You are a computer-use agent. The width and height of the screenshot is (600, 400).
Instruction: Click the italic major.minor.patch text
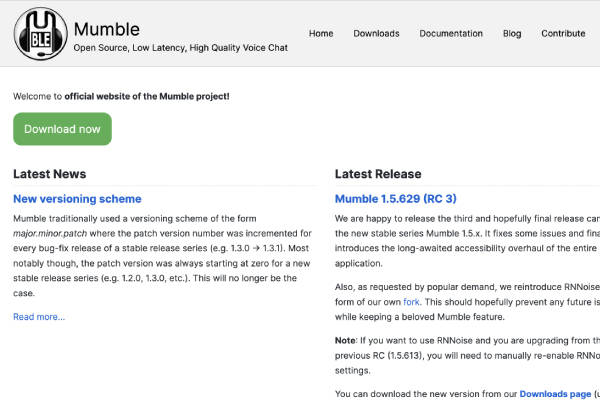[50, 233]
